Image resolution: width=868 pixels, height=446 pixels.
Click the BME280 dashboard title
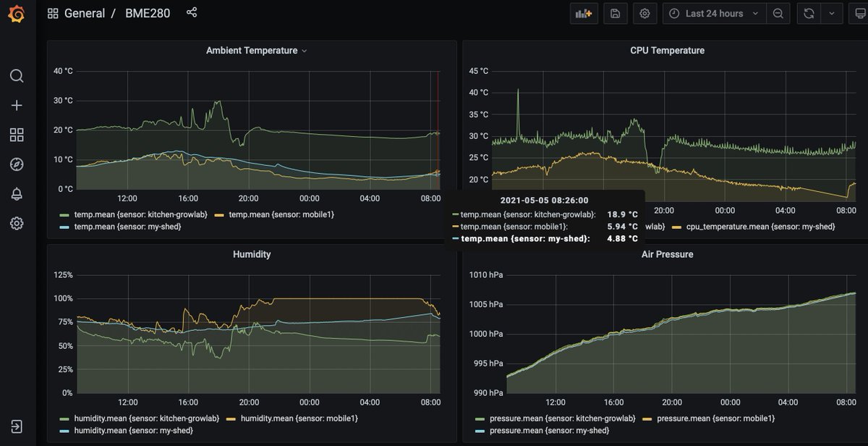(x=148, y=13)
